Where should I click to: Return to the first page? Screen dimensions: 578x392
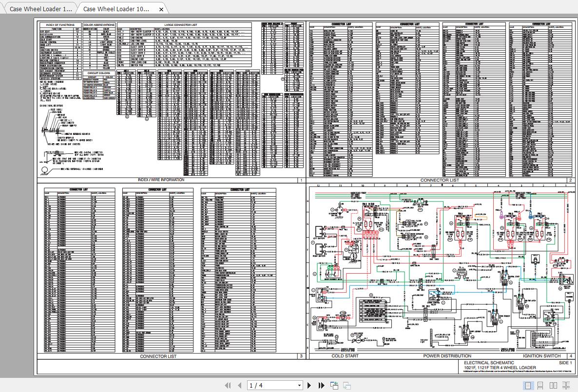coord(228,385)
